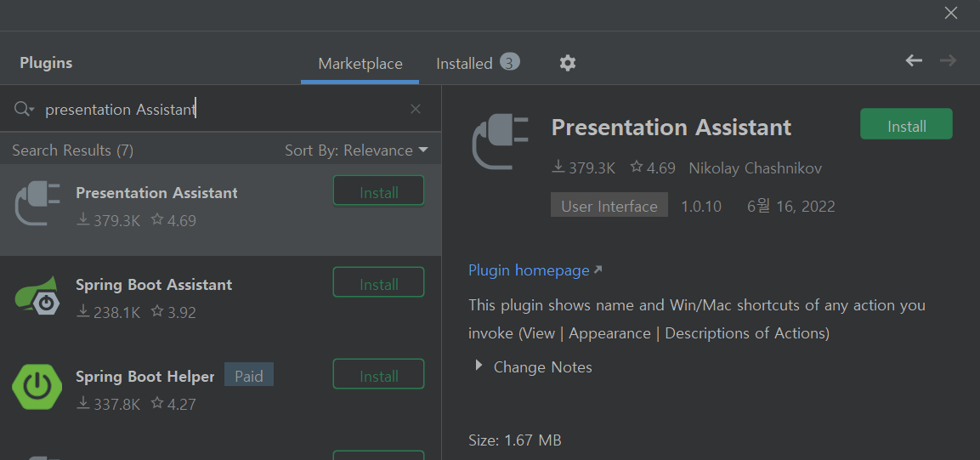Install Presentation Assistant from the results list

(379, 190)
